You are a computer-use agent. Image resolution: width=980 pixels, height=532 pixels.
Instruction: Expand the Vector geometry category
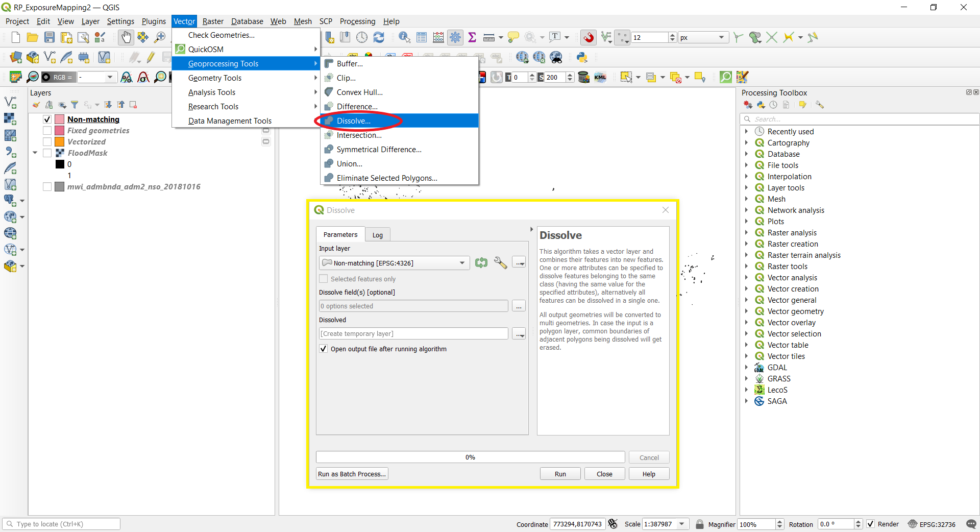tap(747, 311)
